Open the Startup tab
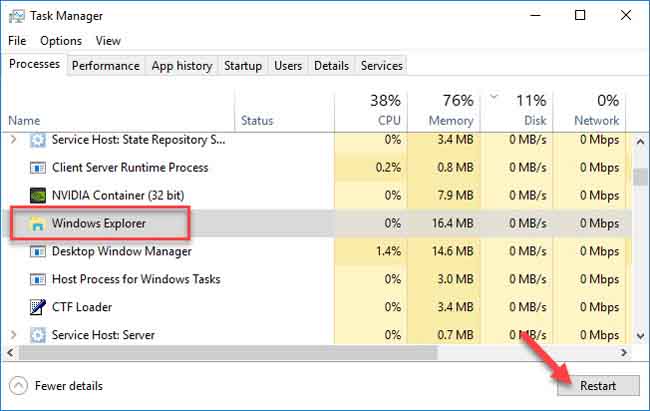Screen dimensions: 650x411 coord(243,66)
